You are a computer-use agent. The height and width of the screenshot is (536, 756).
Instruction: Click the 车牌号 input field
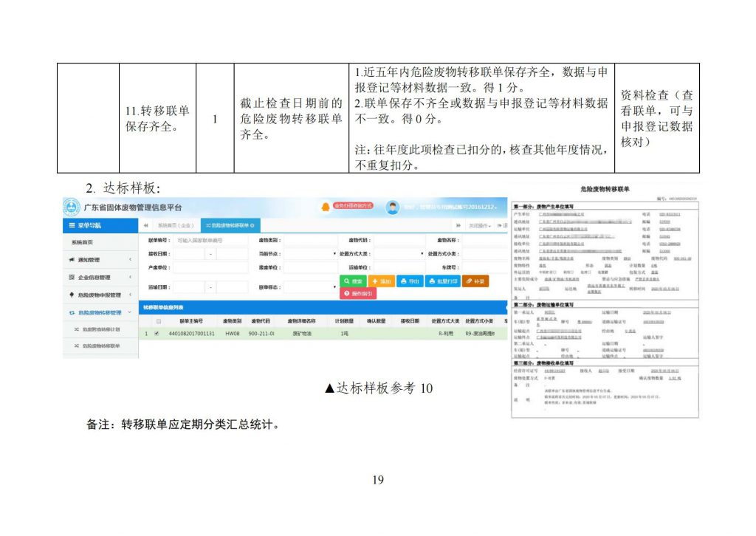pos(484,267)
